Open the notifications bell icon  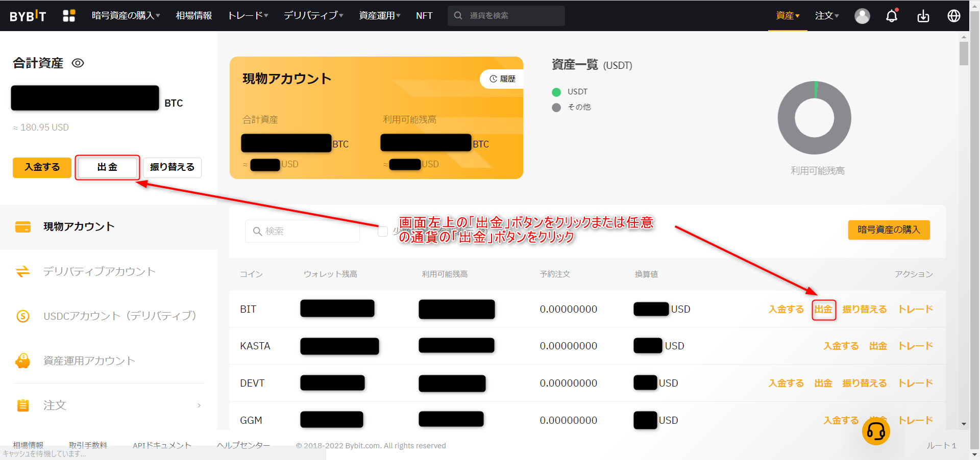(x=892, y=16)
